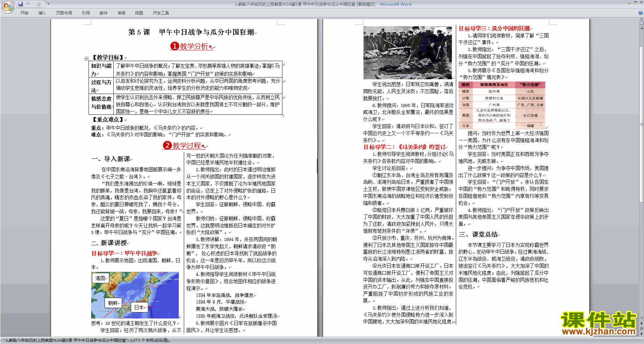This screenshot has height=344, width=644.
Task: Click the Previous Page double-arrow button
Action: 641,324
